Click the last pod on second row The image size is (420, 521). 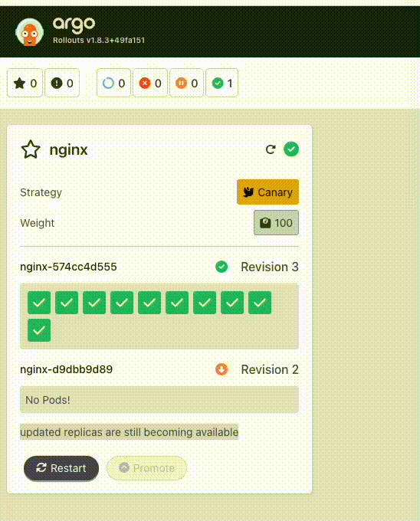coord(39,330)
